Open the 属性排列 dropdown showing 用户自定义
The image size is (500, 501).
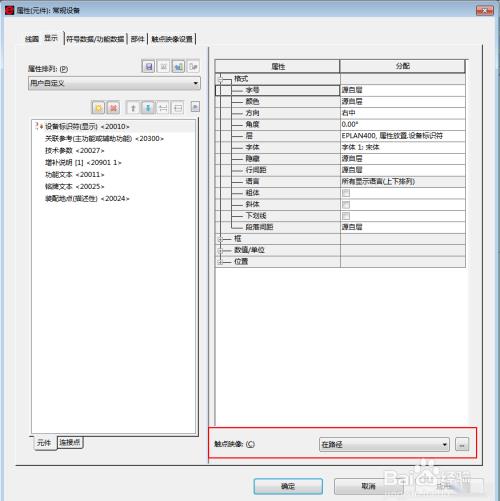click(x=114, y=83)
